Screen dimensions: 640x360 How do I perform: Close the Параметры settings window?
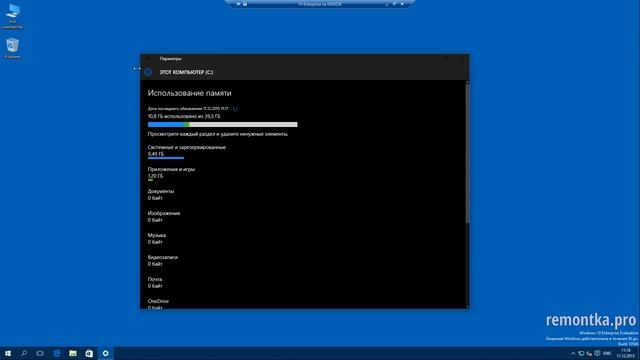(x=462, y=59)
